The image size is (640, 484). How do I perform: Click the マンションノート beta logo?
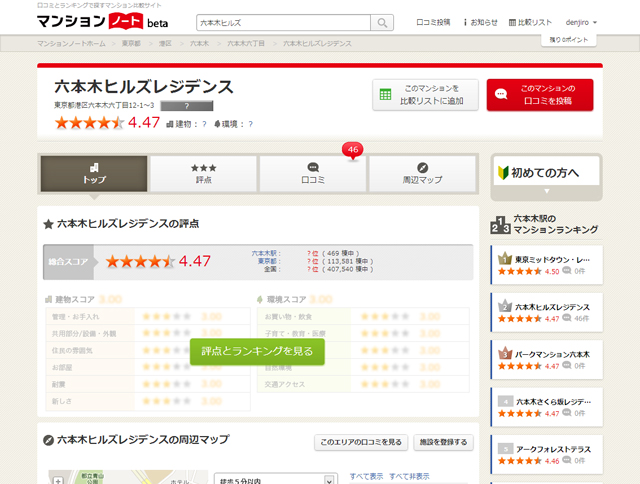click(x=102, y=21)
